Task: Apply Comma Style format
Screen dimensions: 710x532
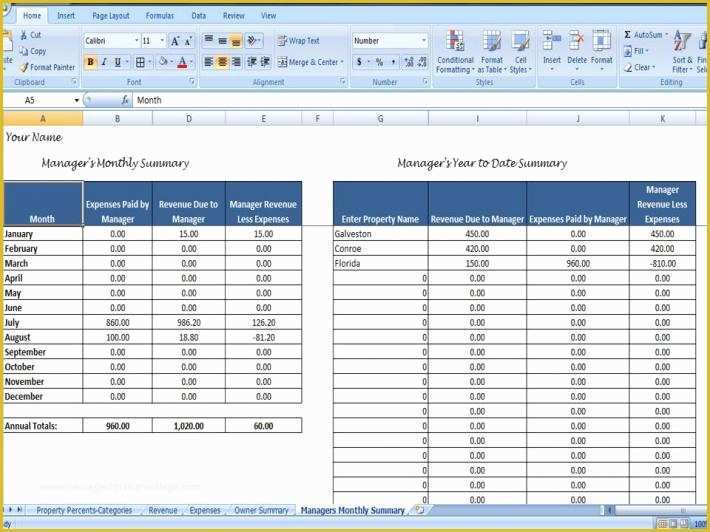Action: click(x=393, y=62)
